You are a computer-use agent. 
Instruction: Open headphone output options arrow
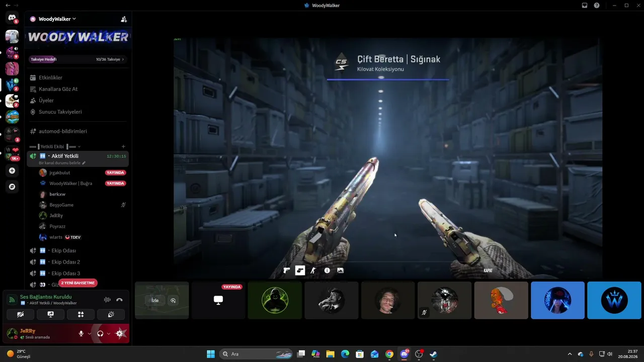pos(108,333)
